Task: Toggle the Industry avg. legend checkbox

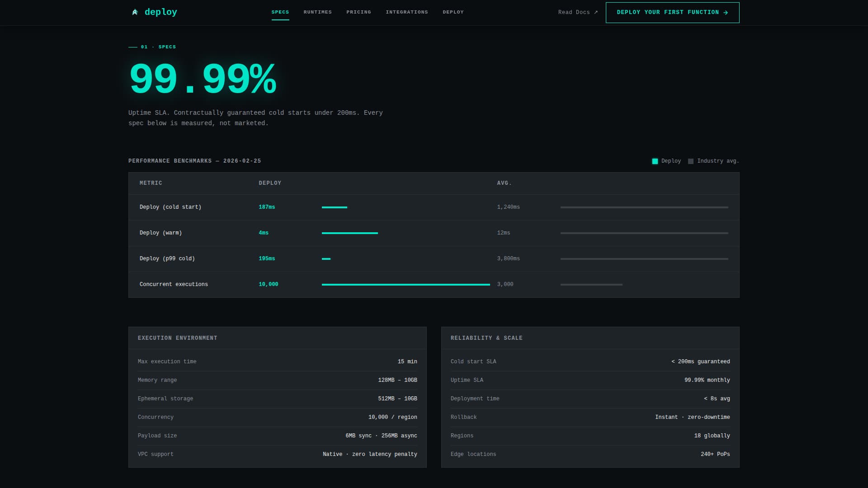Action: tap(690, 161)
